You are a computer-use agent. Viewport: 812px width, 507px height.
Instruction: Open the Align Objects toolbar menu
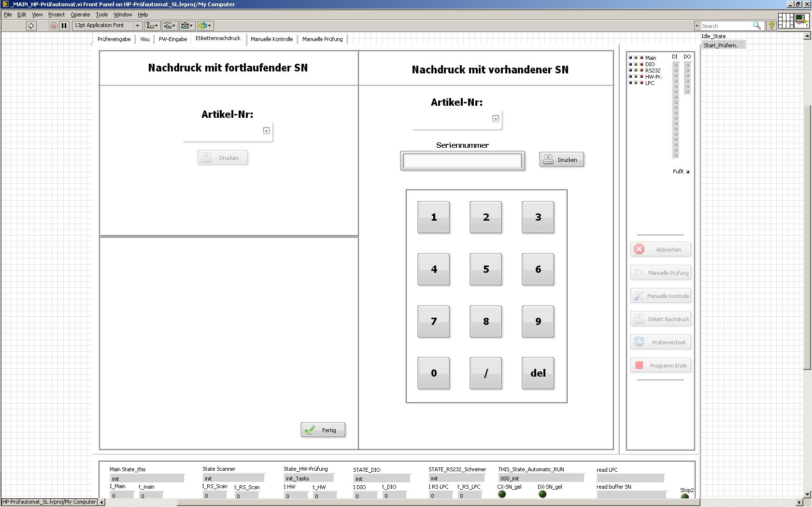152,26
